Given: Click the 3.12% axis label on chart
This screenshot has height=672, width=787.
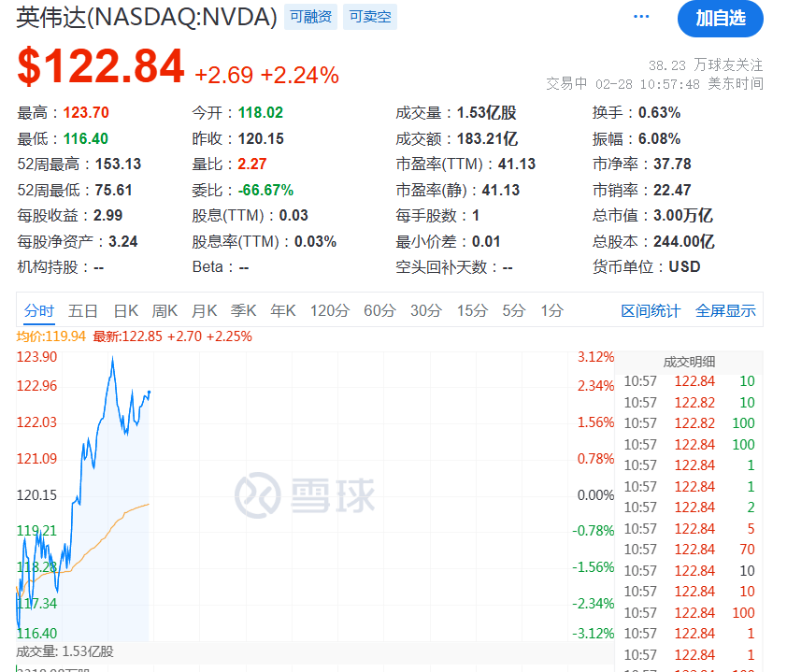Looking at the screenshot, I should coord(595,357).
